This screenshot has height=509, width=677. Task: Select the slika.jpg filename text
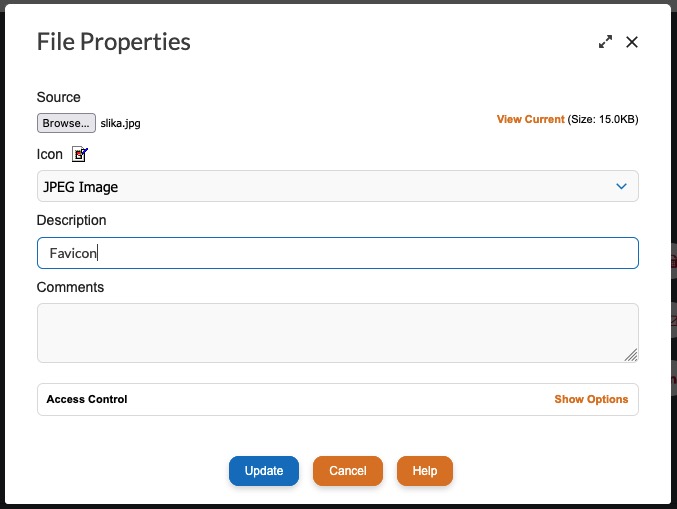pos(120,123)
